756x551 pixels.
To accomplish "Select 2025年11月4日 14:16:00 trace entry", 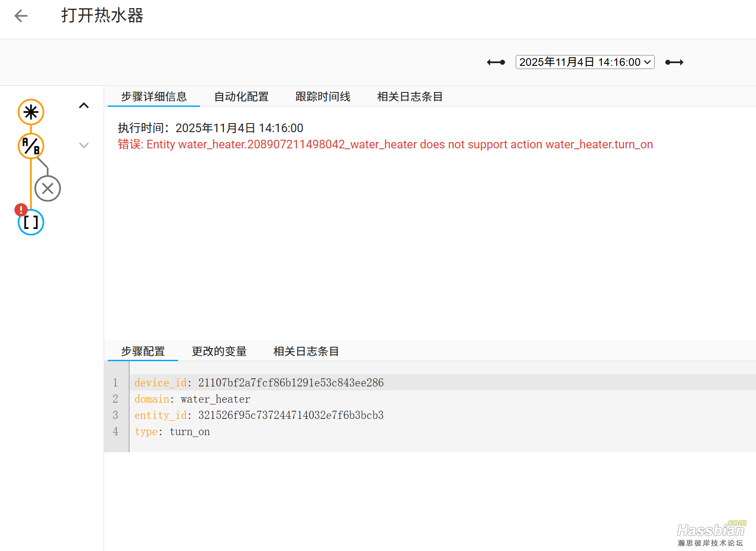I will (x=585, y=62).
